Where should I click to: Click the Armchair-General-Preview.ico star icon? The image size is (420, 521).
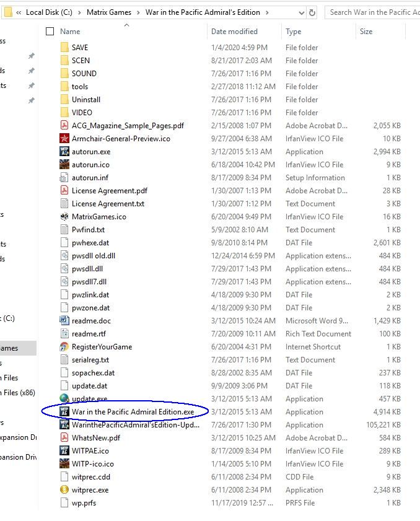64,138
